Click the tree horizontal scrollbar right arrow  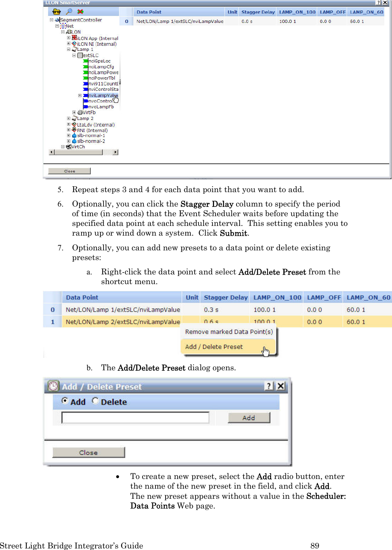click(x=115, y=153)
